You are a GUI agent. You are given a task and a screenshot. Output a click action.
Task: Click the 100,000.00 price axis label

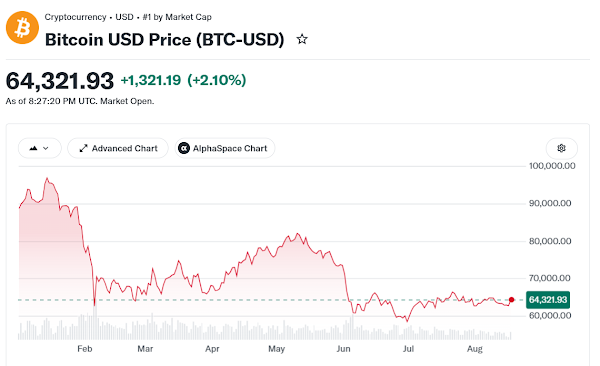point(552,166)
